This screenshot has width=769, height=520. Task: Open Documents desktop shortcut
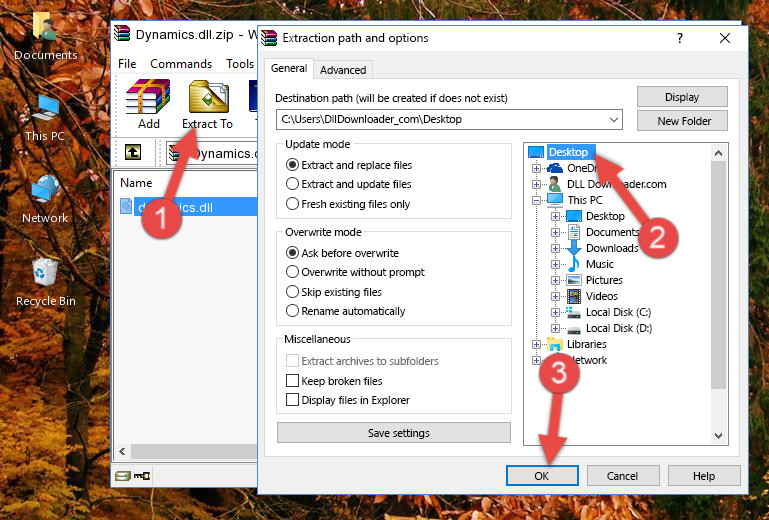tap(45, 36)
